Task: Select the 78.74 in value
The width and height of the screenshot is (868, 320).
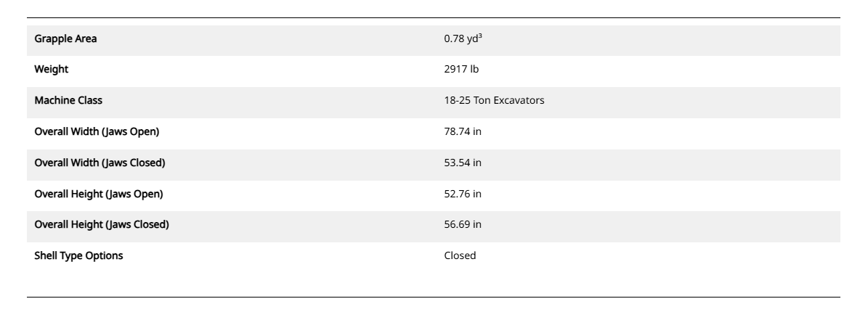Action: [x=463, y=132]
